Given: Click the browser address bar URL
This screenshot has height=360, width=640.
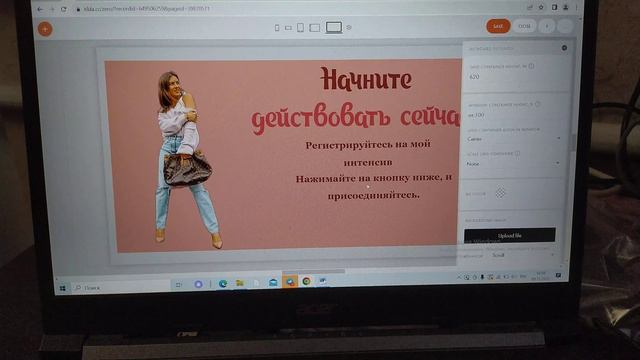Looking at the screenshot, I should (x=147, y=9).
